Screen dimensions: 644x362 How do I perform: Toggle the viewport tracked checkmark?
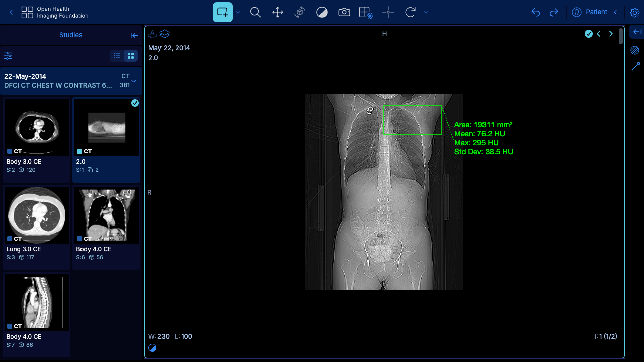tap(588, 34)
